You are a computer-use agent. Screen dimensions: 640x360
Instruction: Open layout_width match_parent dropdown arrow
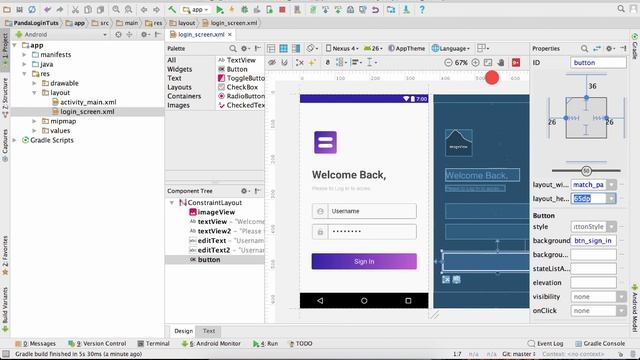pyautogui.click(x=611, y=185)
